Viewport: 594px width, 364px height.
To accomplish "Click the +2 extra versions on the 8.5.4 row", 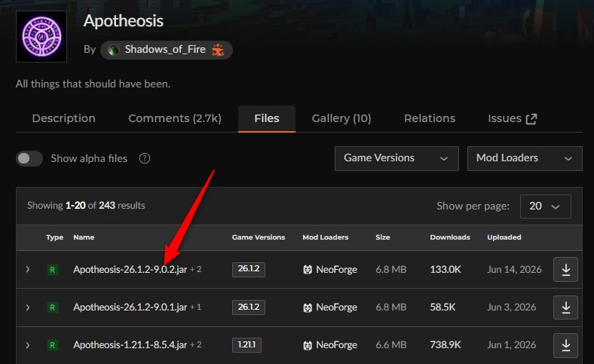I will pyautogui.click(x=196, y=344).
